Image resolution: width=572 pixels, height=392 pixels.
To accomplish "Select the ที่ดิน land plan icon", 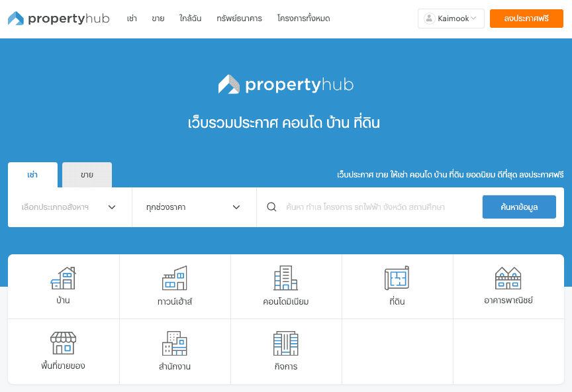I will tap(397, 278).
